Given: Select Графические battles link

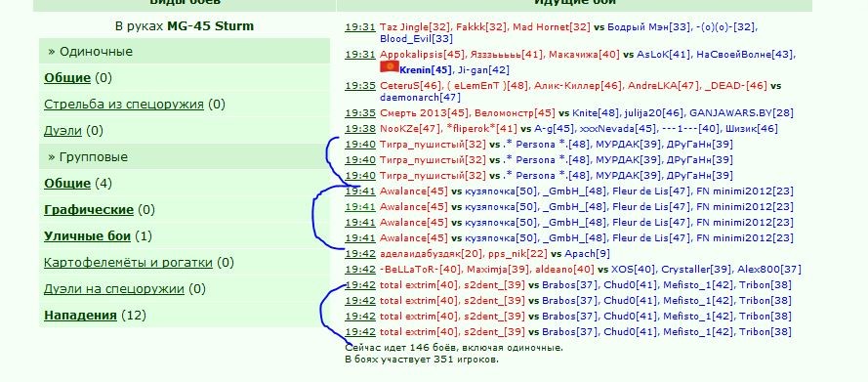Looking at the screenshot, I should (x=89, y=210).
